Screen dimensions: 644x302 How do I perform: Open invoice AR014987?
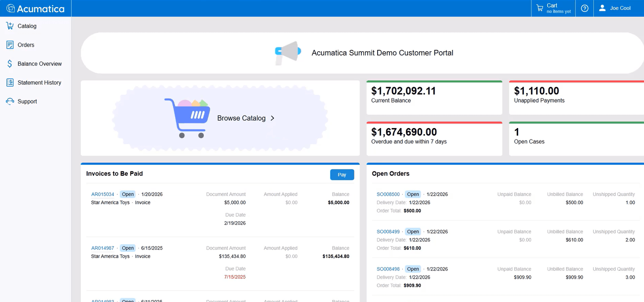[103, 248]
